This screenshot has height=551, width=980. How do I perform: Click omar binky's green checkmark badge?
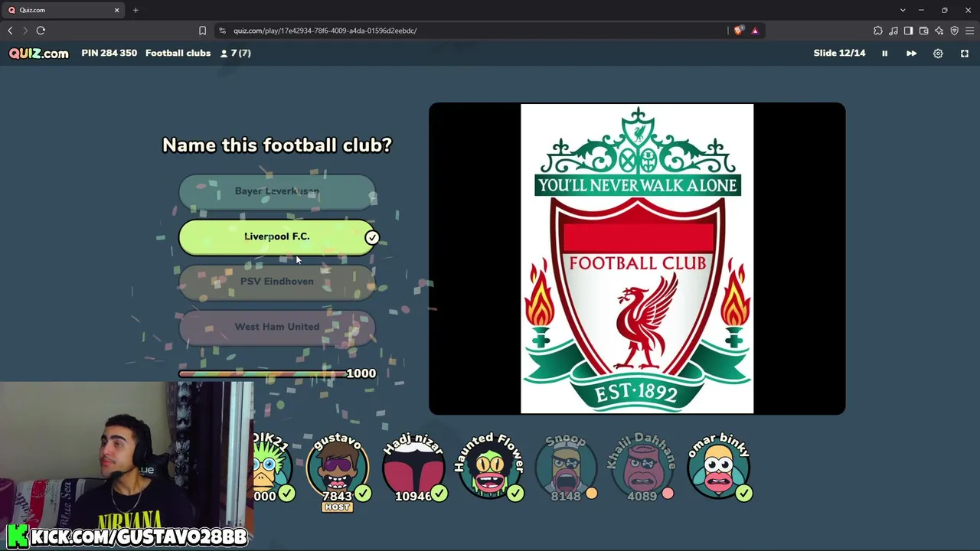pos(744,494)
